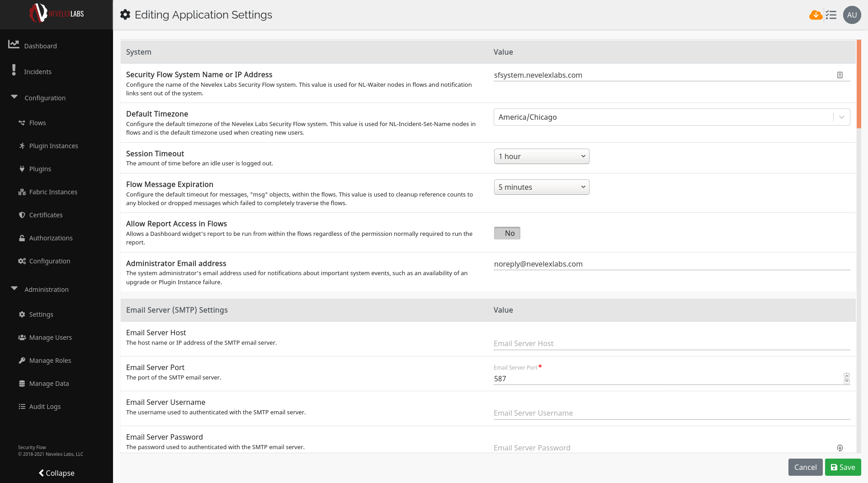This screenshot has width=868, height=483.
Task: Click the Nevelex Labs logo
Action: point(57,14)
